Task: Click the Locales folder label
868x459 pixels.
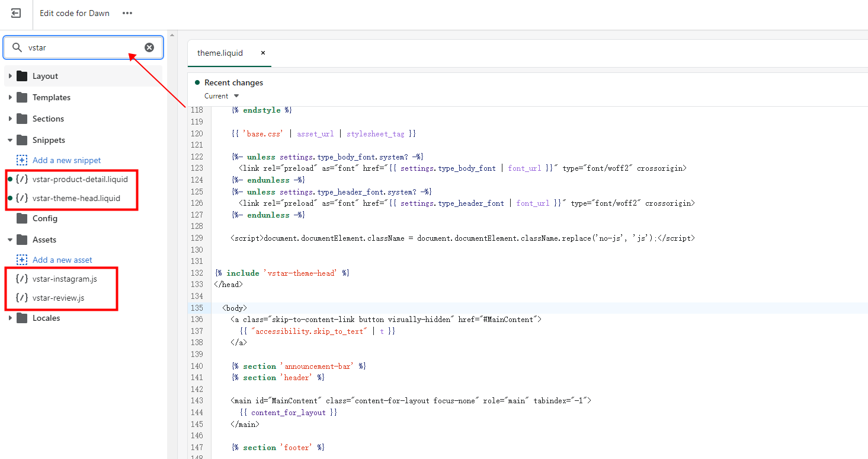Action: click(x=46, y=318)
